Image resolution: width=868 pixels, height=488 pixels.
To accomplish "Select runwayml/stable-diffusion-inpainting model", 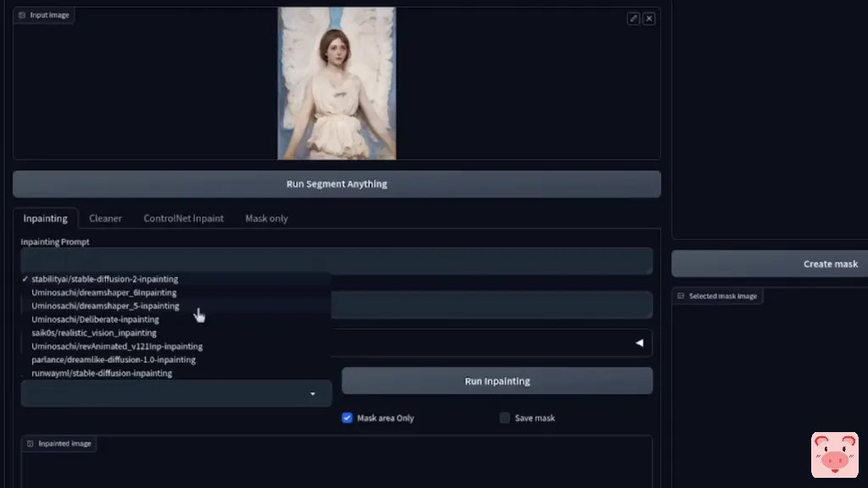I will tap(176, 373).
